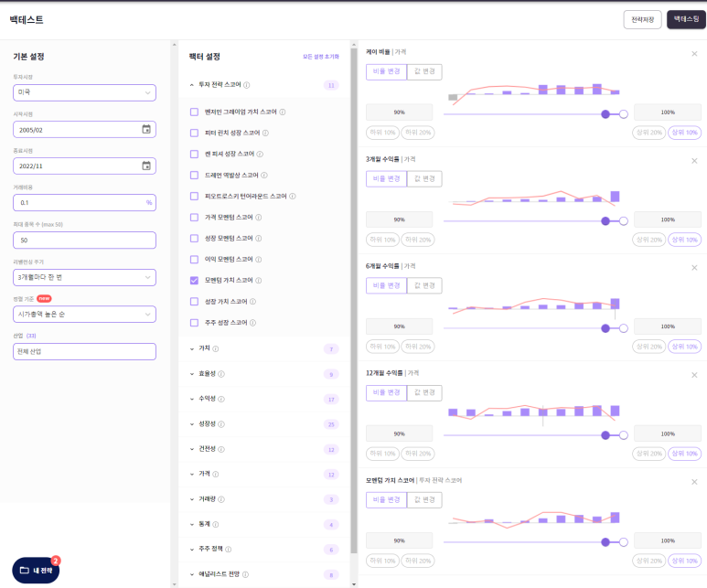707x588 pixels.
Task: Uncheck the 모멘텀 가치 스코어 checkbox
Action: click(194, 281)
